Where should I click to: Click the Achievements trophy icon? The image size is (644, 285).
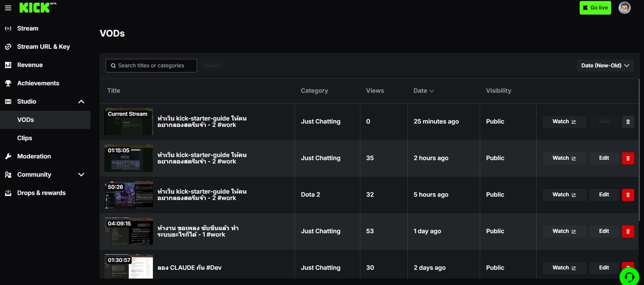8,83
